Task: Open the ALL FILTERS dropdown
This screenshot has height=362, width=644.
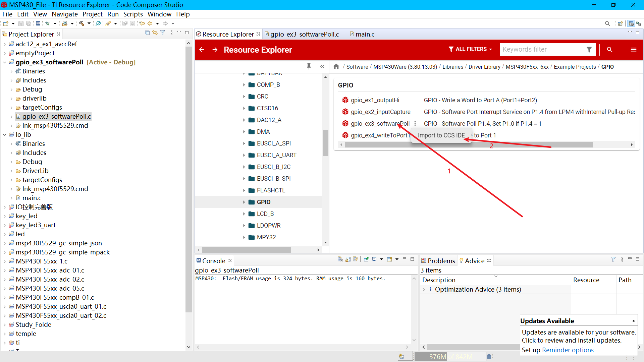Action: pos(470,49)
